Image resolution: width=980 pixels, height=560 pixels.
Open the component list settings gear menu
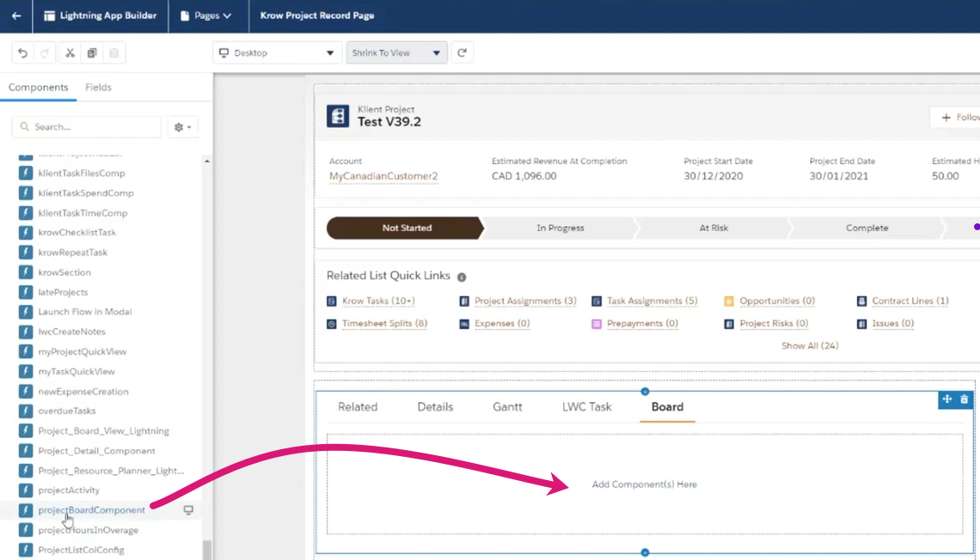pyautogui.click(x=183, y=127)
